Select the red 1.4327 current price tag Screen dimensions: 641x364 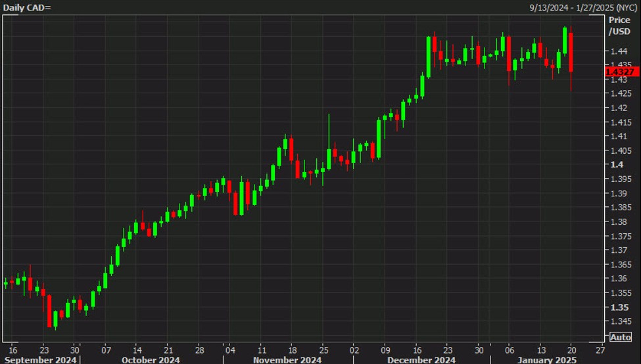coord(621,71)
